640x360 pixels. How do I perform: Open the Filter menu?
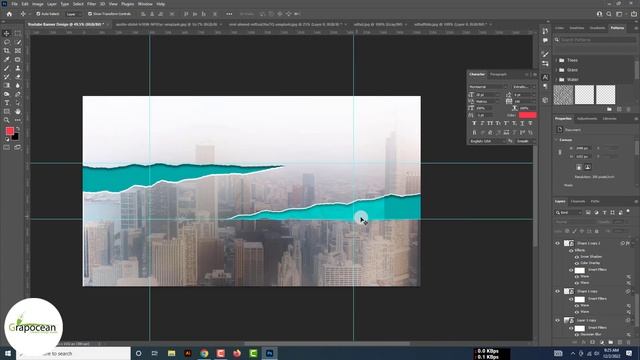(91, 4)
